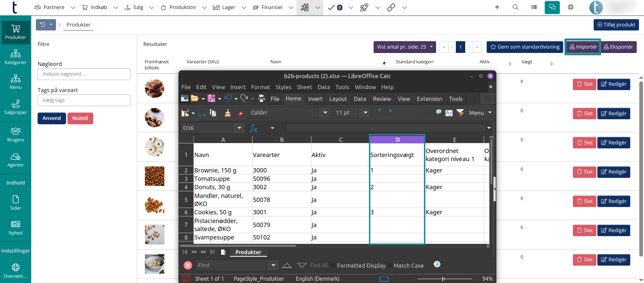Enable the Match Case checkbox
This screenshot has height=283, width=644.
click(x=390, y=266)
